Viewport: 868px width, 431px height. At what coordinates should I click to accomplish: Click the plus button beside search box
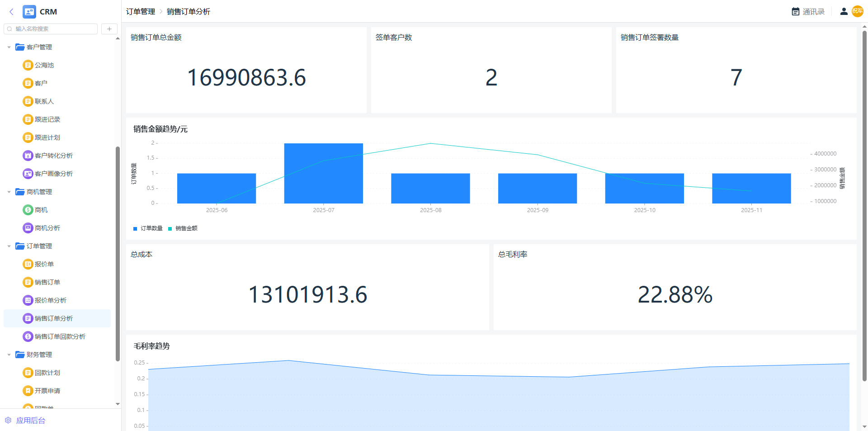[109, 29]
